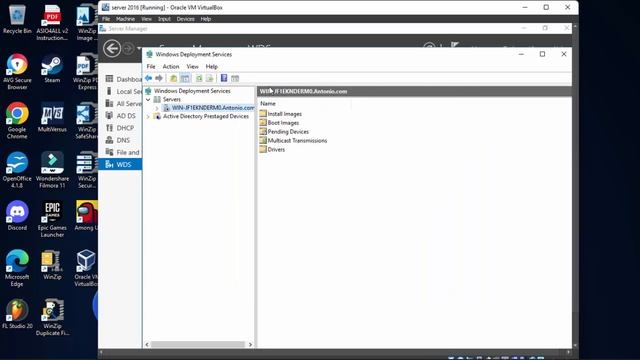This screenshot has height=360, width=640.
Task: Open OpenOffice 4.1.8 desktop icon
Action: (x=17, y=170)
